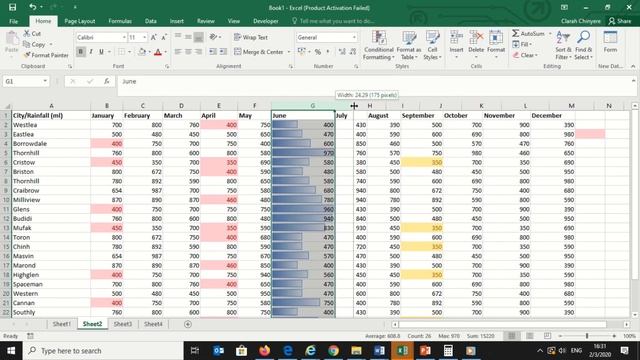Toggle Underline formatting
The height and width of the screenshot is (360, 640).
101,52
